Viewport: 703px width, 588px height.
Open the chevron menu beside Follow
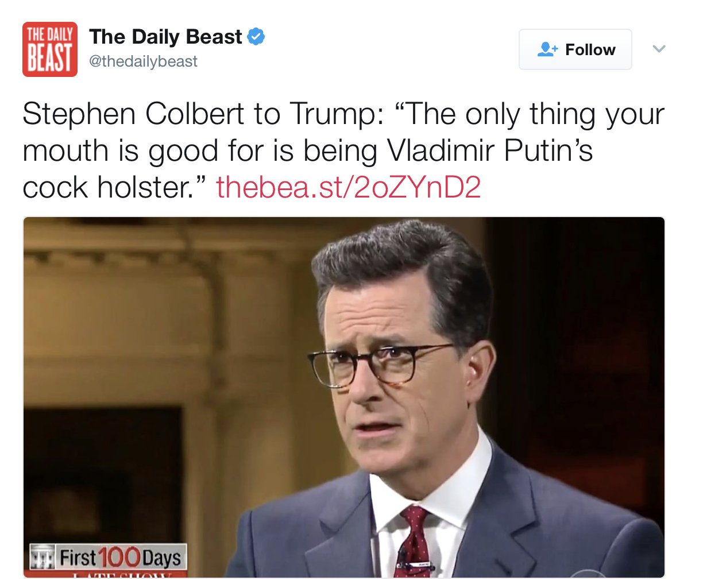coord(659,49)
